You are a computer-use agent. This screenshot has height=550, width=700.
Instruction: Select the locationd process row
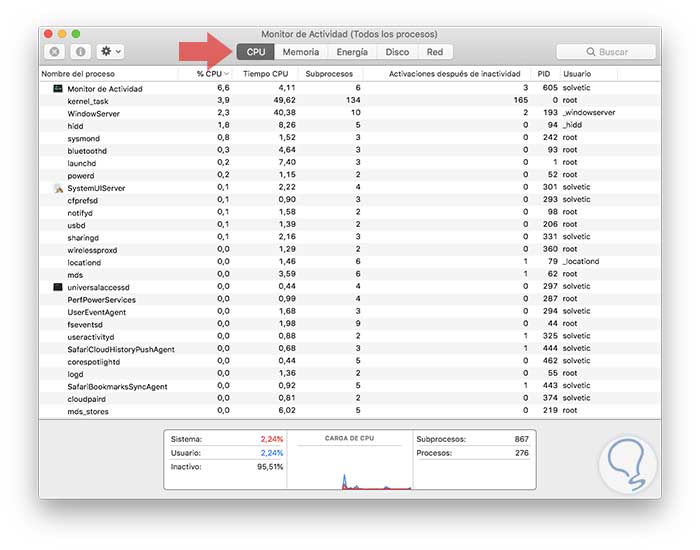coord(350,262)
